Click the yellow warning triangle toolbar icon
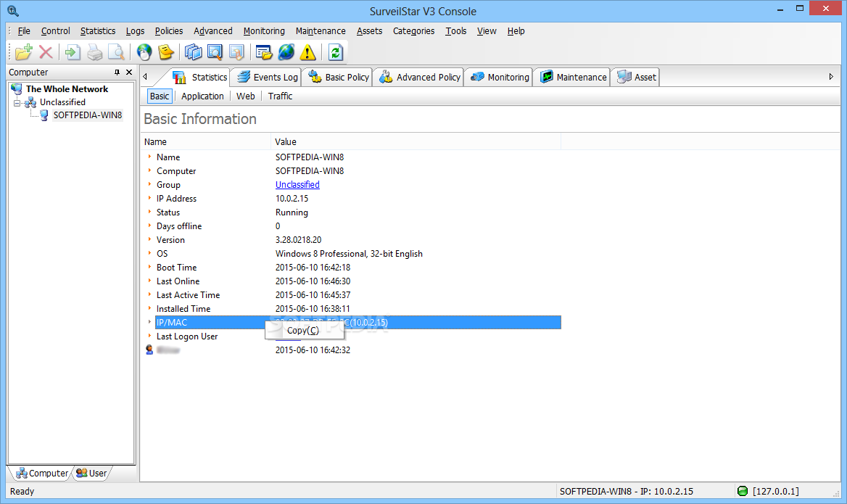 (308, 52)
